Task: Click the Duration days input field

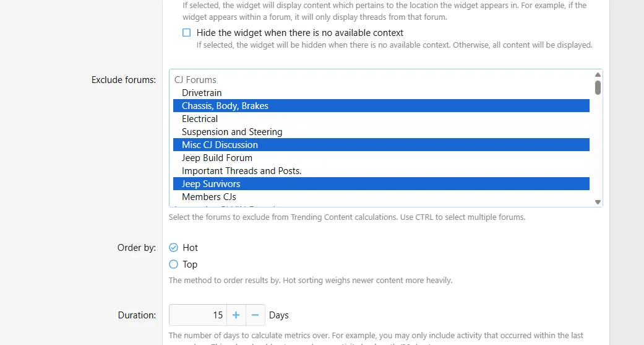Action: [x=197, y=315]
